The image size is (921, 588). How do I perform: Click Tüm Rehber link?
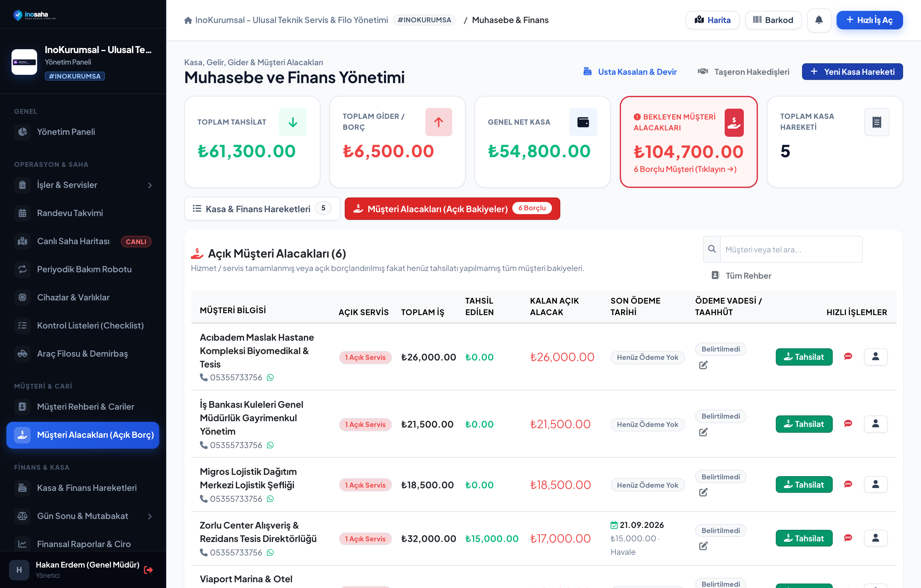pos(741,276)
